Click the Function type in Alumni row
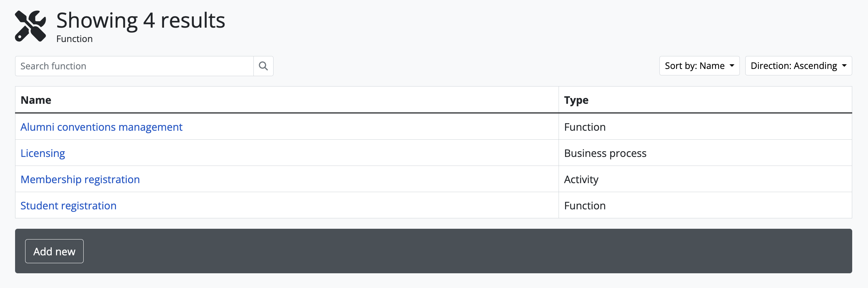Image resolution: width=868 pixels, height=288 pixels. click(585, 127)
